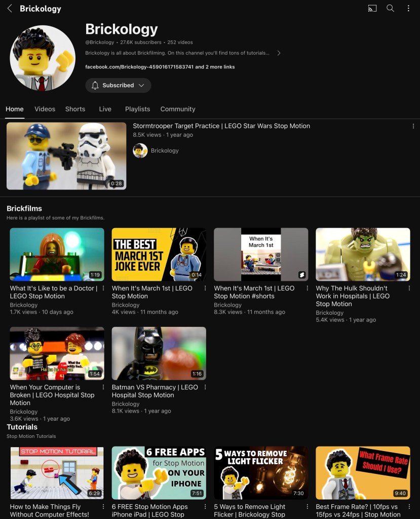Open options for Batman VS Pharmacy video
This screenshot has width=420, height=519.
click(205, 387)
